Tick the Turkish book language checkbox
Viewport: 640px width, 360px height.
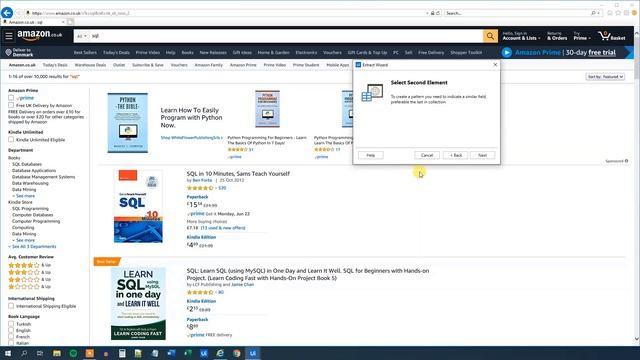click(11, 324)
